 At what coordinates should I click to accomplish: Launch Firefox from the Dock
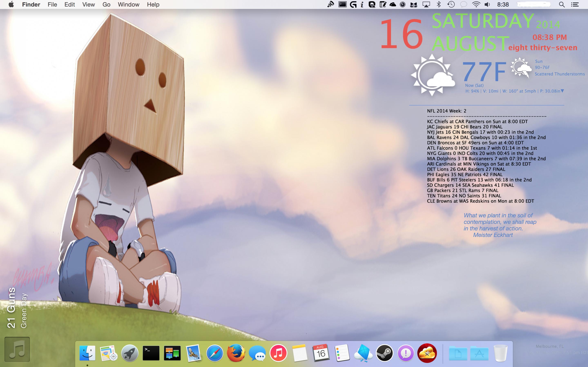pyautogui.click(x=236, y=353)
